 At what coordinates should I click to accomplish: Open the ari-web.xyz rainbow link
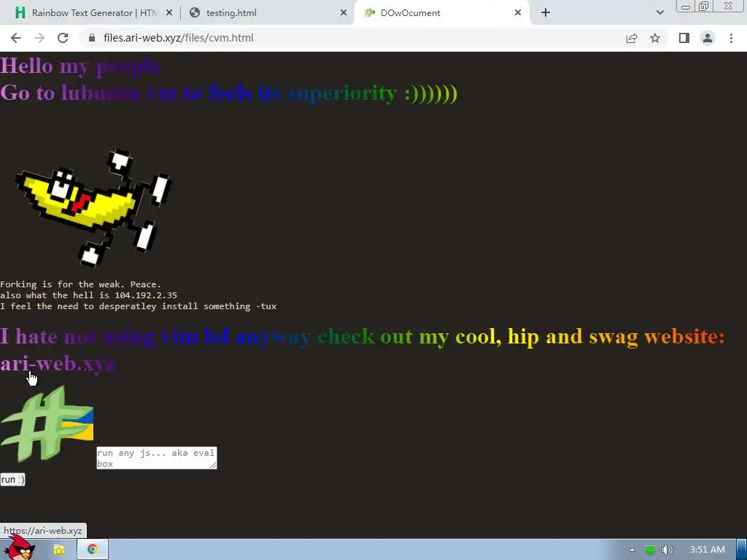pyautogui.click(x=58, y=364)
